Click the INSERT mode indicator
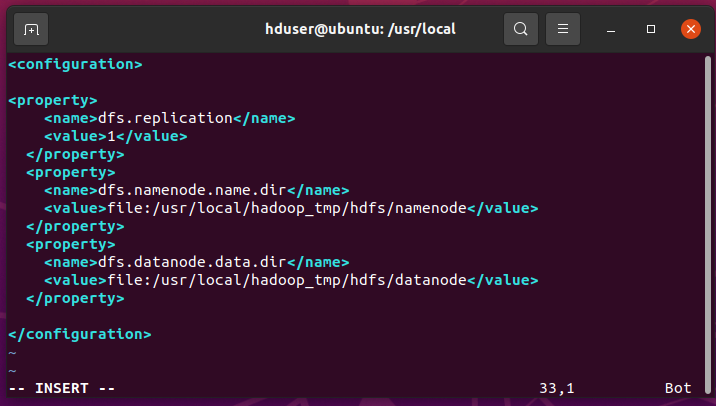Viewport: 716px width, 406px height. [62, 388]
